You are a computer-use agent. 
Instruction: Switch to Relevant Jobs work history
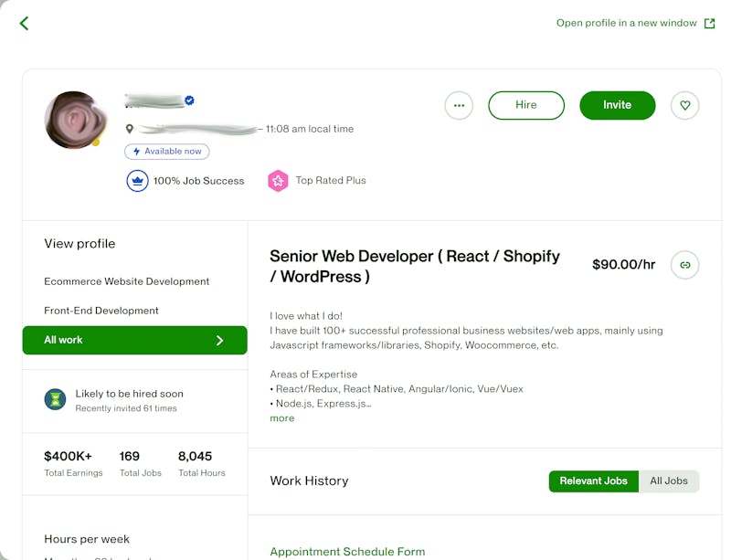(x=593, y=481)
